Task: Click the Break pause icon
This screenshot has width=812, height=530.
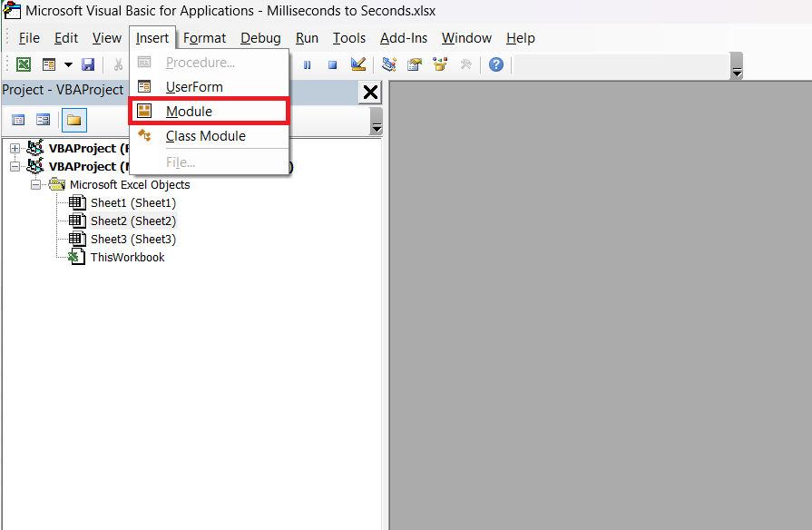Action: pyautogui.click(x=307, y=64)
